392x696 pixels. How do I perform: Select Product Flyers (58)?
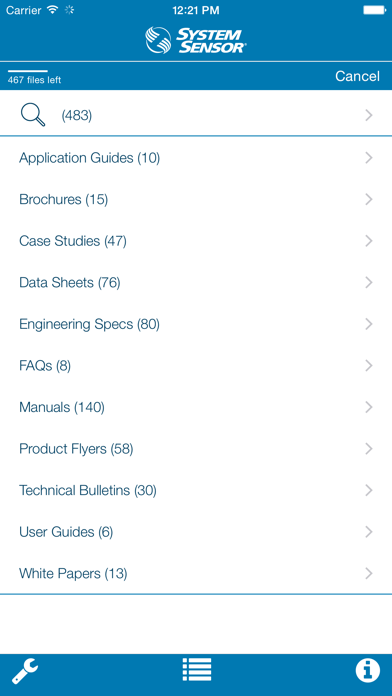tap(196, 449)
